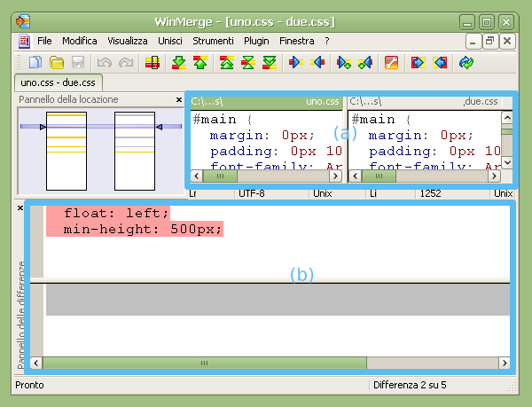
Task: Click the due.css right file header
Action: coord(426,102)
